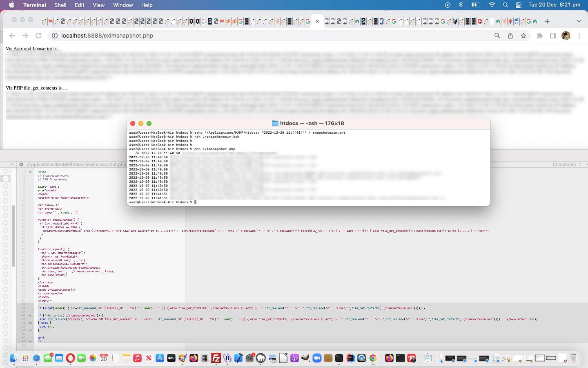Open the editor gear action menu
Screen dimensions: 588x368
[21, 164]
